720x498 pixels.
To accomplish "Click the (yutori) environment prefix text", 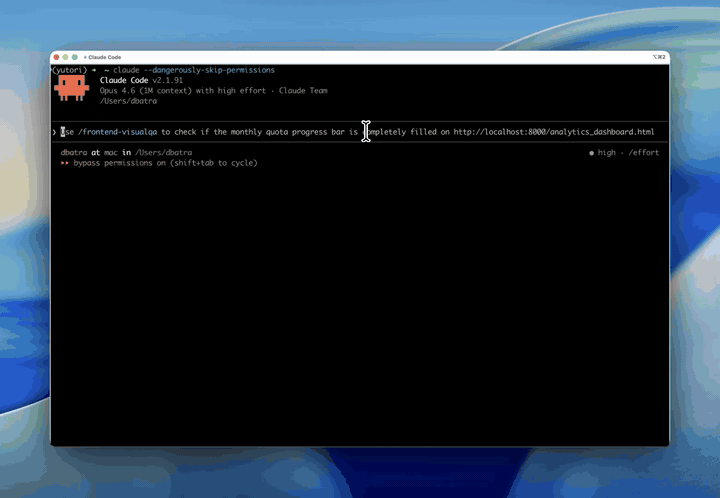I will (x=69, y=70).
